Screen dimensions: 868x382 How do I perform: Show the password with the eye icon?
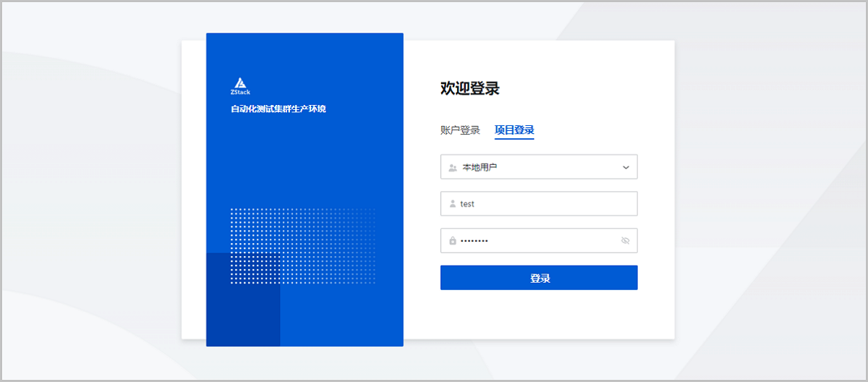626,241
